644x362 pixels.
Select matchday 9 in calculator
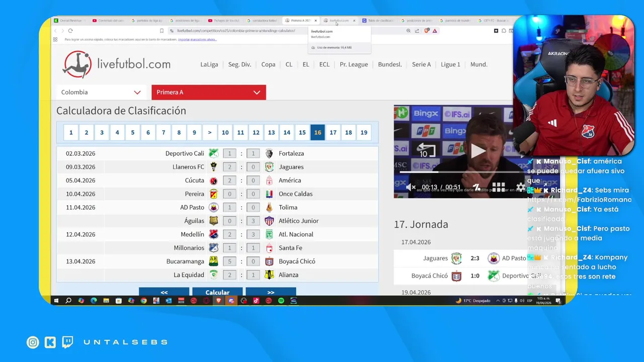tap(194, 132)
